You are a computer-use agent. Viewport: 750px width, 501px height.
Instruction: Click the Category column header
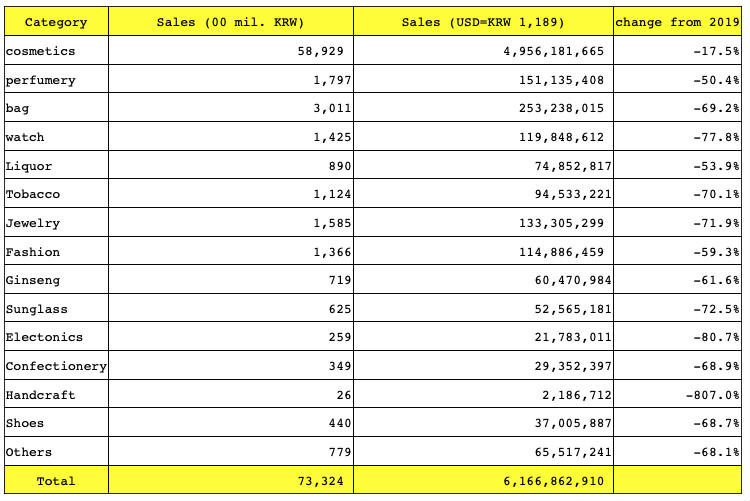(56, 22)
